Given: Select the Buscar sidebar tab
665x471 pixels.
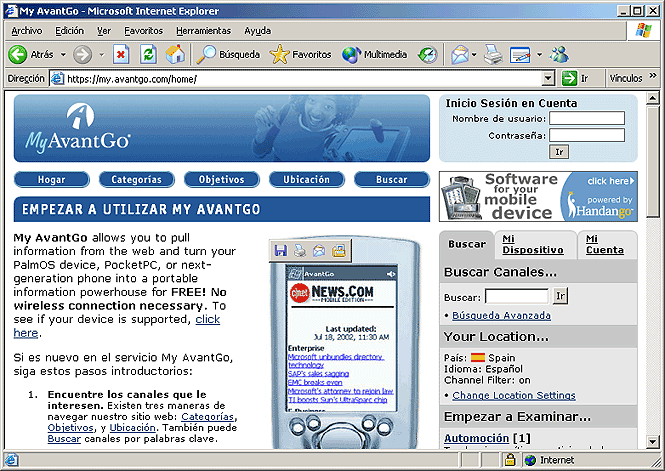Looking at the screenshot, I should (x=467, y=244).
